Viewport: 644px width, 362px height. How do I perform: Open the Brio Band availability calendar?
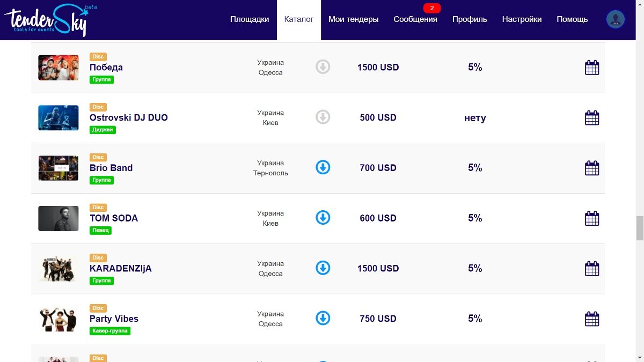tap(591, 168)
